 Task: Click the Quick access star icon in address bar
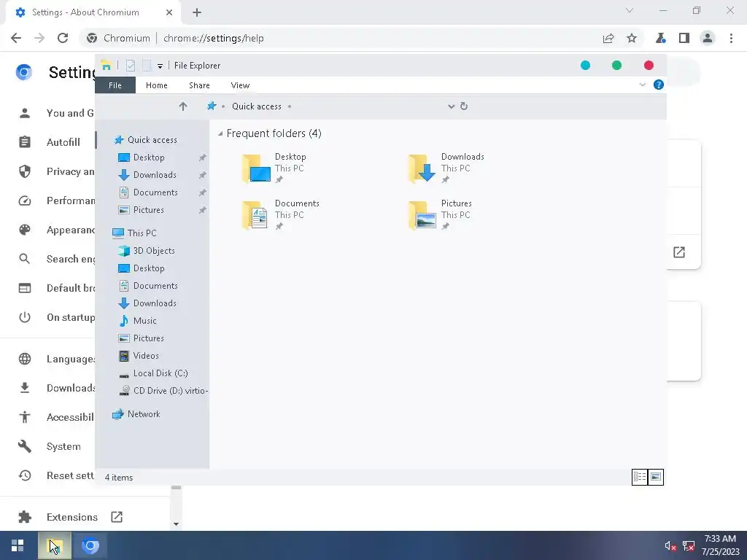[212, 106]
